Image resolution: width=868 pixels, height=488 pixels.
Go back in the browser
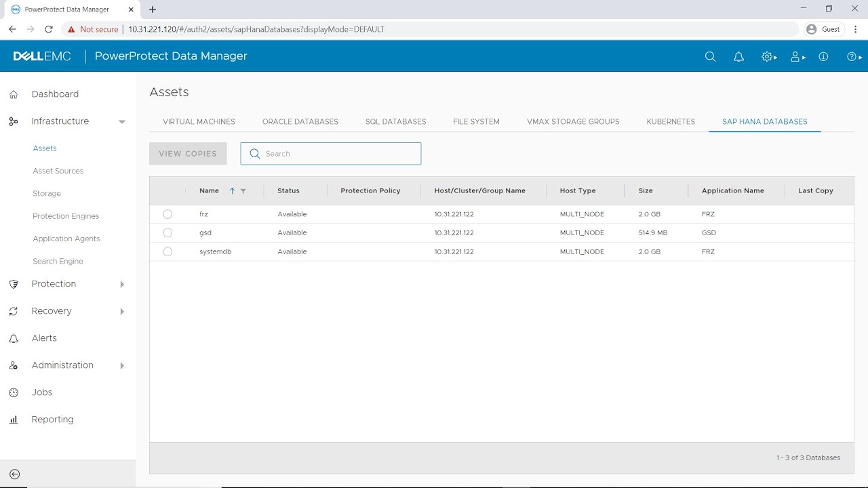coord(12,29)
